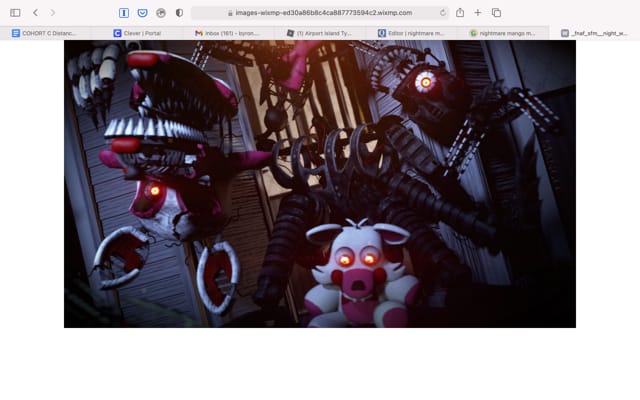Go back to the previous page
This screenshot has width=640, height=400.
(x=35, y=13)
